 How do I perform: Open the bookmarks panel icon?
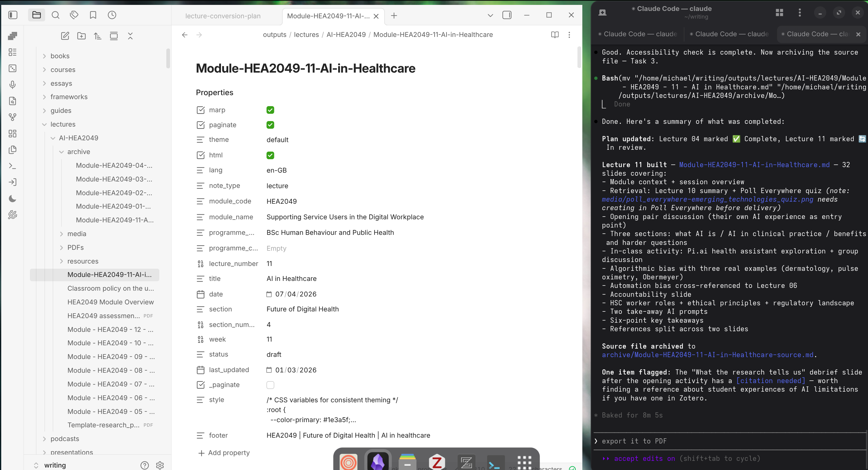click(x=93, y=15)
